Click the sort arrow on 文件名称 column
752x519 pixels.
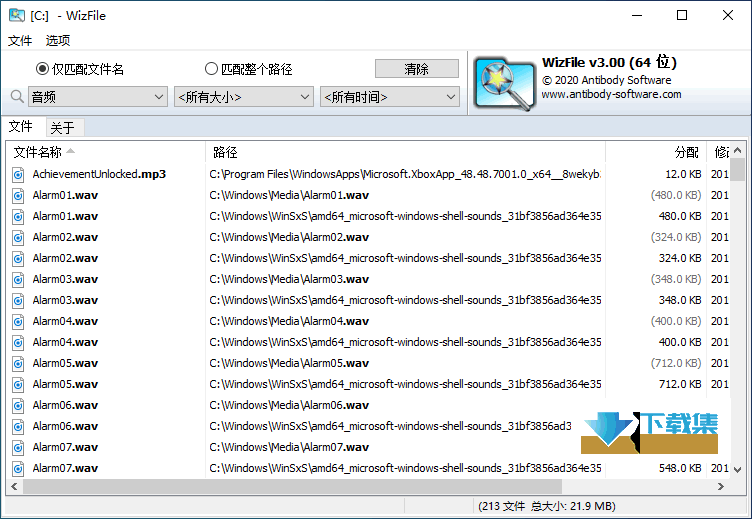(x=69, y=152)
